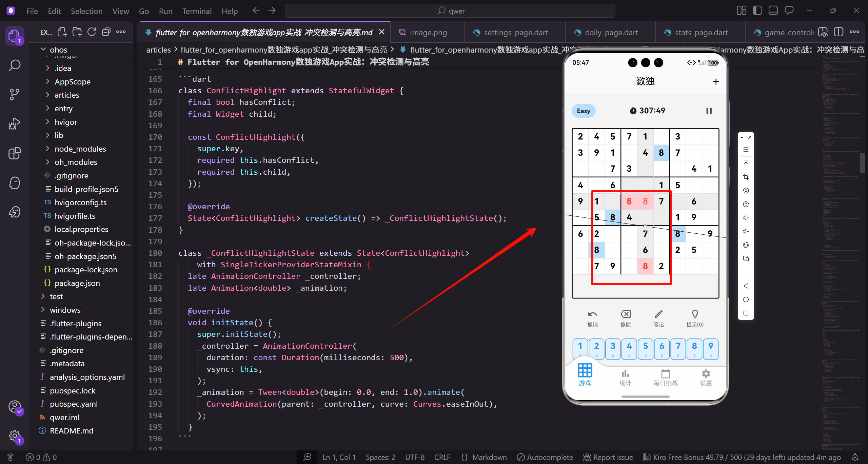Click the erase button in Sudoku app
The height and width of the screenshot is (464, 868).
coord(626,318)
